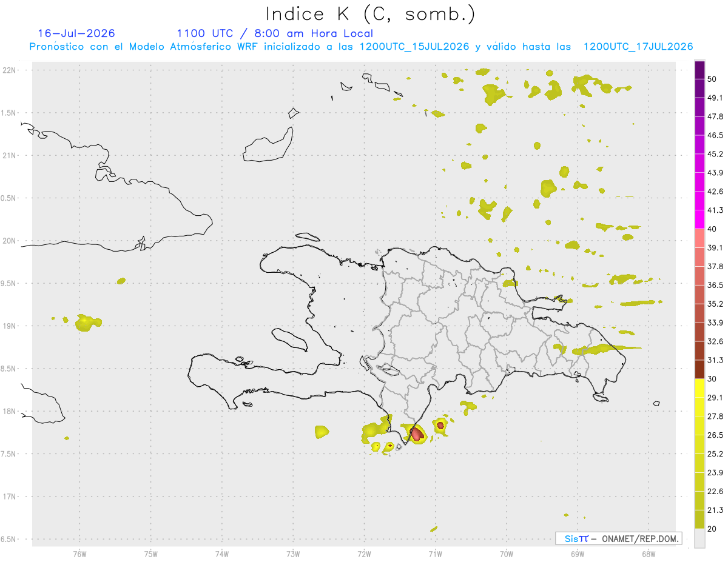Click the "74W" longitude label
This screenshot has height=562, width=728.
(x=222, y=554)
